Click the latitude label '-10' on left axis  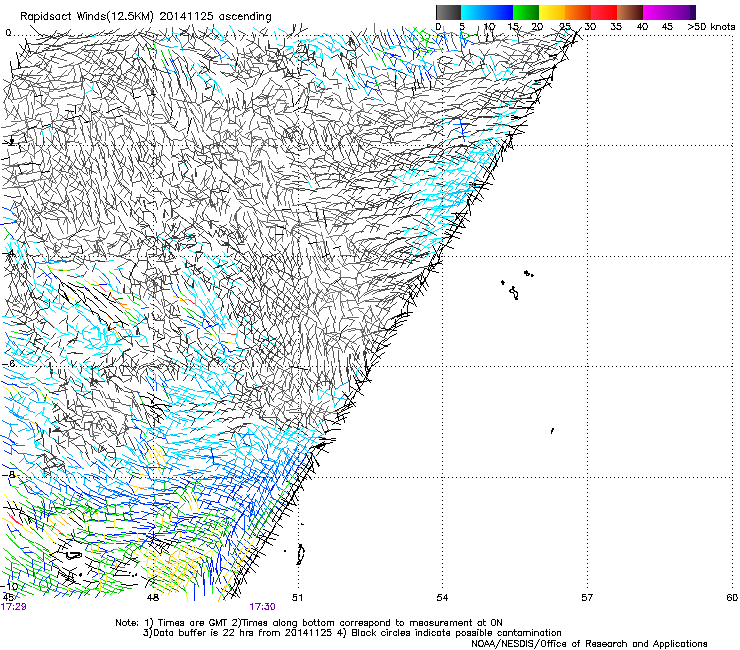point(10,586)
